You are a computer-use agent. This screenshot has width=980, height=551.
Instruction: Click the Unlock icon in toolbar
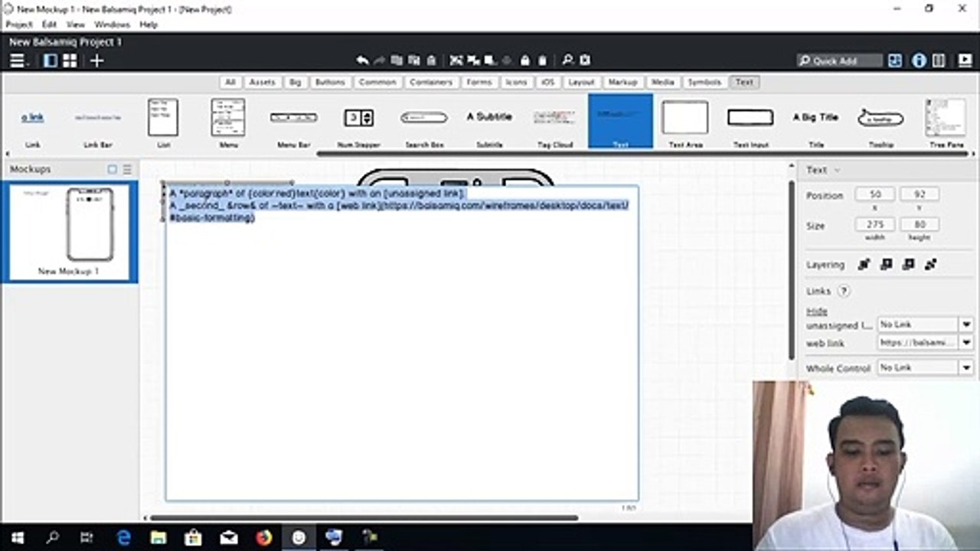tap(542, 60)
